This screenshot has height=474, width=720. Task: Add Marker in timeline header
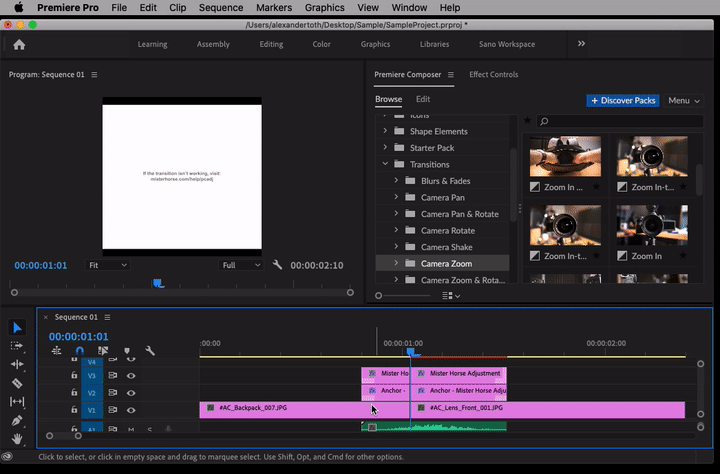click(x=127, y=351)
